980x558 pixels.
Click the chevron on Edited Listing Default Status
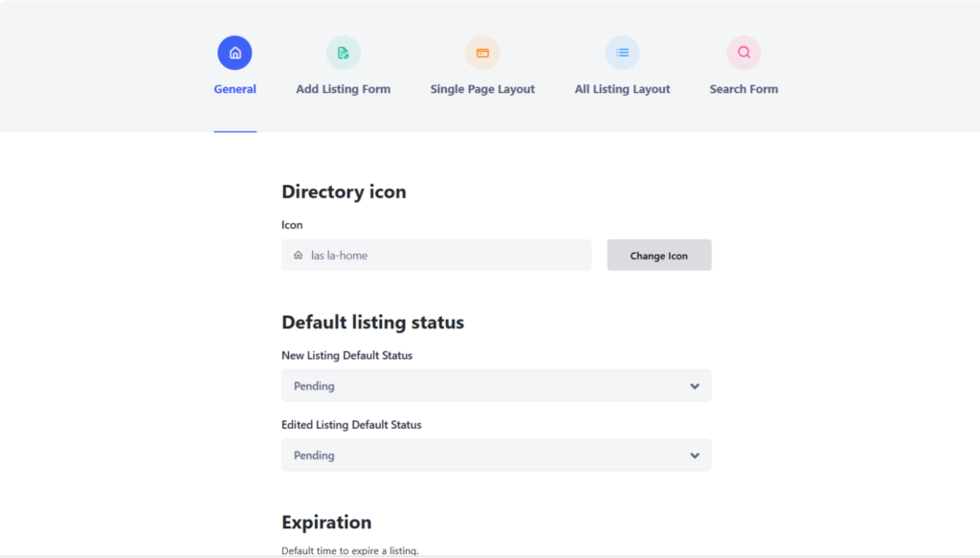point(695,455)
